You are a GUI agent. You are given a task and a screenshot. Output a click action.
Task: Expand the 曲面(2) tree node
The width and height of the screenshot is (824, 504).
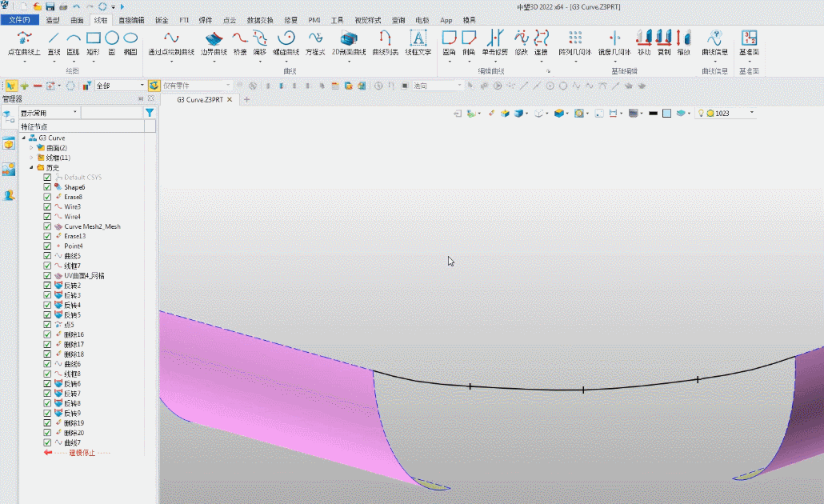tap(31, 148)
